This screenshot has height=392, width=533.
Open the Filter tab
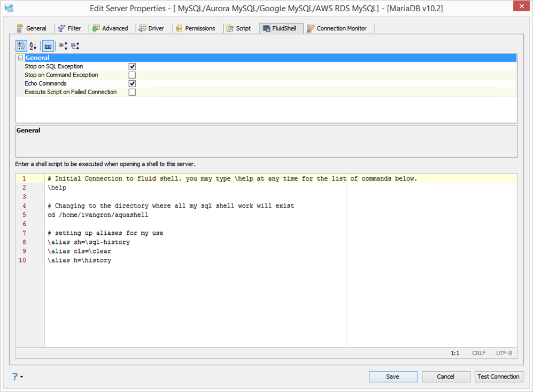click(69, 28)
